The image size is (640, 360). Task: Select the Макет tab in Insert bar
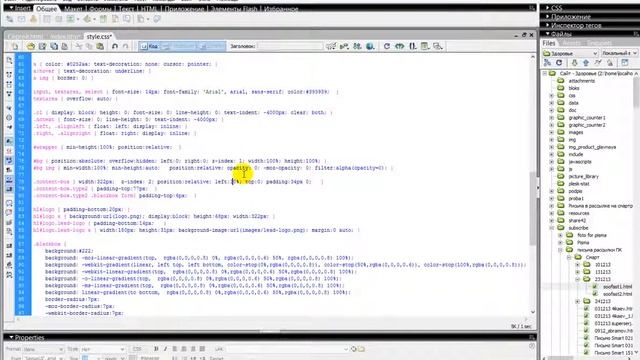pos(73,9)
